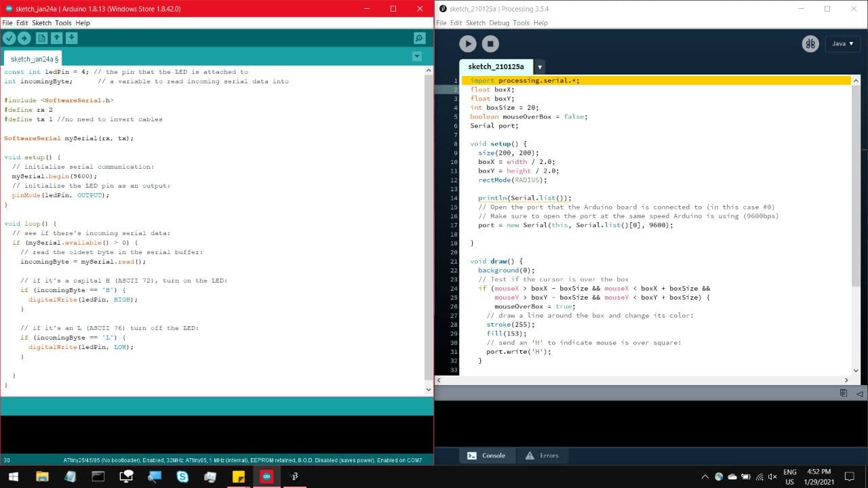Click the OneDrive cloud tray icon
868x488 pixels.
pyautogui.click(x=732, y=476)
